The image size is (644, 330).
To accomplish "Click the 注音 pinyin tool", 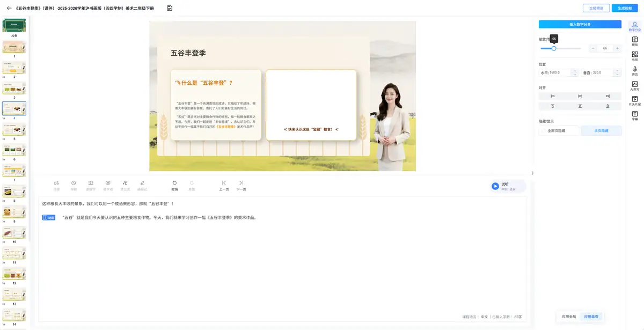I will click(56, 186).
